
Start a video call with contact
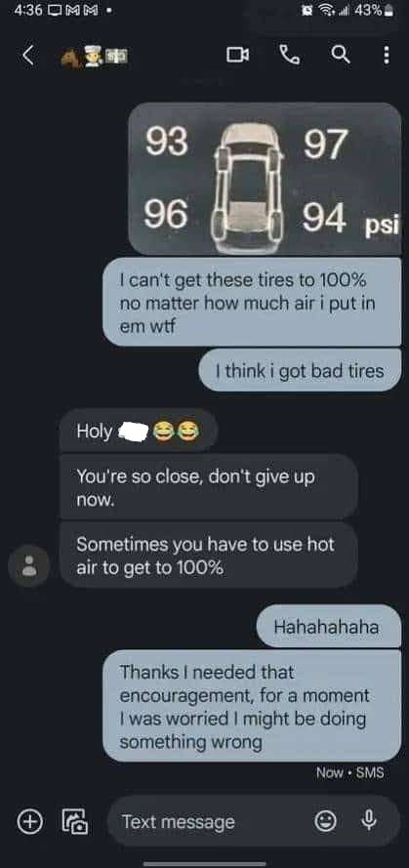(237, 55)
